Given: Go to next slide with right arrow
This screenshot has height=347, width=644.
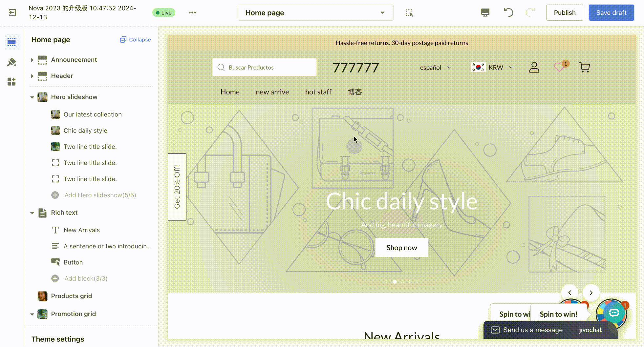Looking at the screenshot, I should pos(591,293).
